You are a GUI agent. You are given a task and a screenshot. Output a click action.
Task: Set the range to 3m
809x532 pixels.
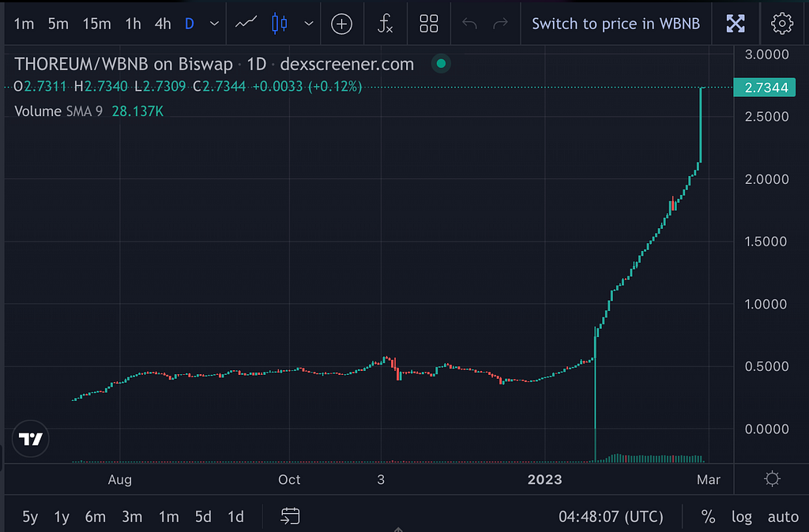[x=132, y=516]
